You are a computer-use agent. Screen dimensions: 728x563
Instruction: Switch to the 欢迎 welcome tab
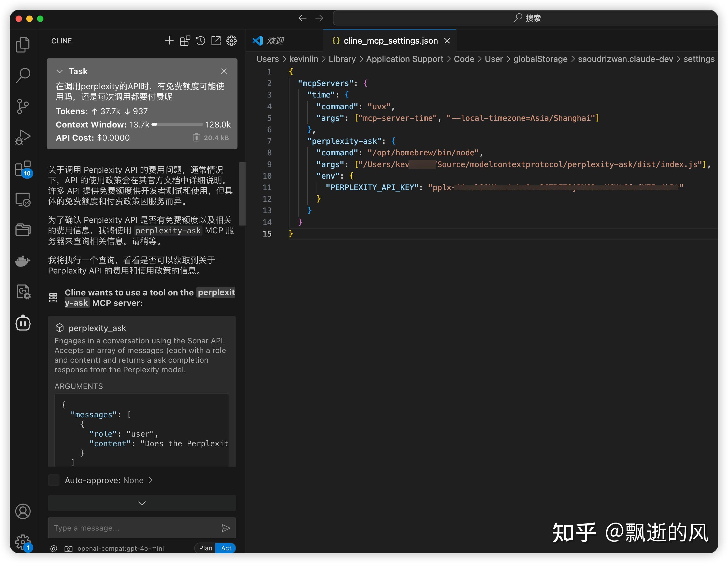[x=275, y=41]
